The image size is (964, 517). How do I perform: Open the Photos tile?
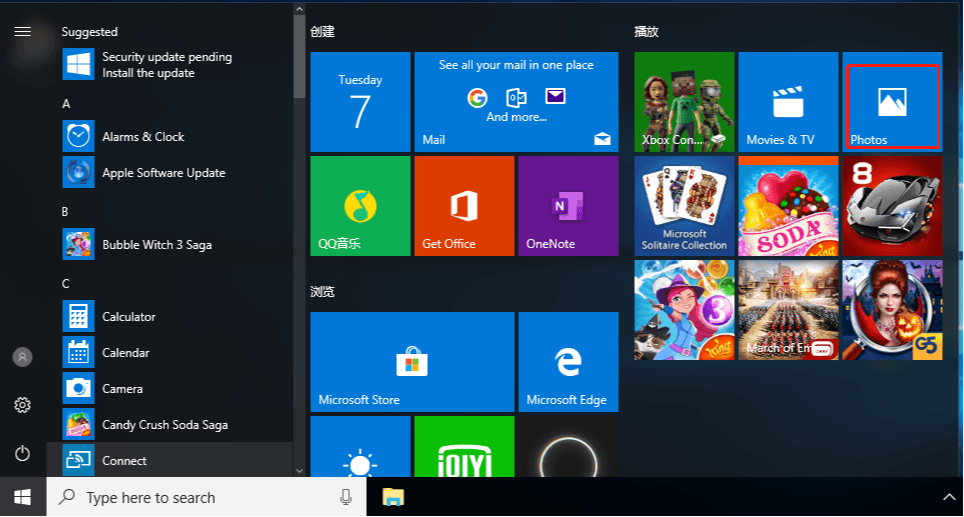click(892, 102)
